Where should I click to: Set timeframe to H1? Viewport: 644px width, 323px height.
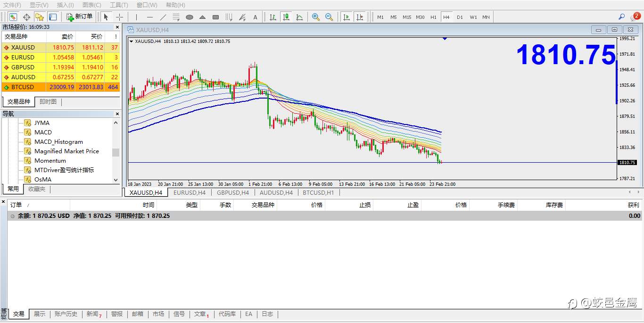(433, 17)
